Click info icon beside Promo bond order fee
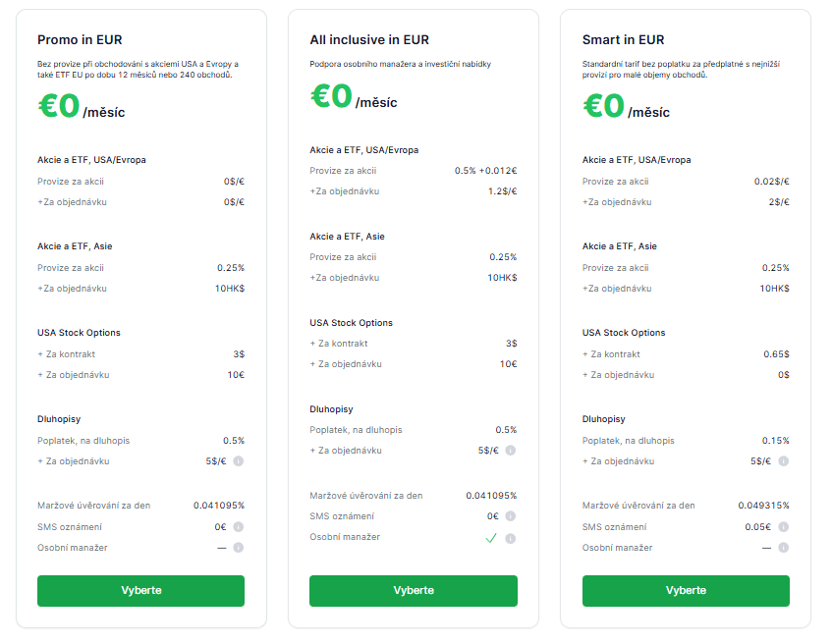 coord(238,461)
